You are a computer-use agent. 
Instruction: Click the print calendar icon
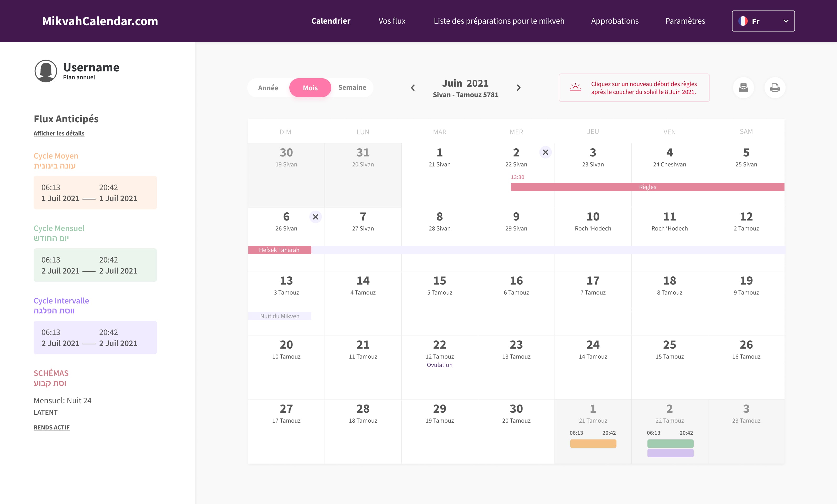(775, 88)
